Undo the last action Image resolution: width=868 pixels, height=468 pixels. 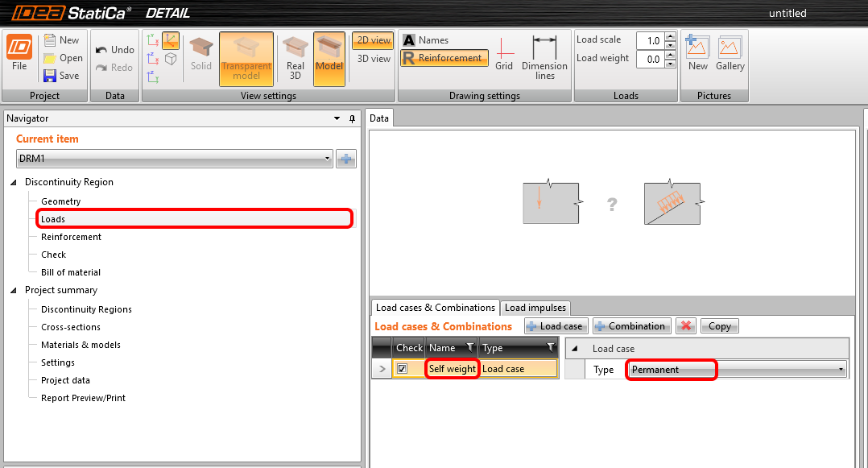[x=114, y=50]
